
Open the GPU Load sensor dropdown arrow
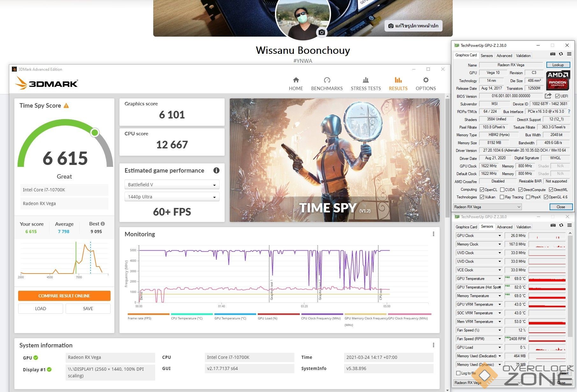point(500,347)
